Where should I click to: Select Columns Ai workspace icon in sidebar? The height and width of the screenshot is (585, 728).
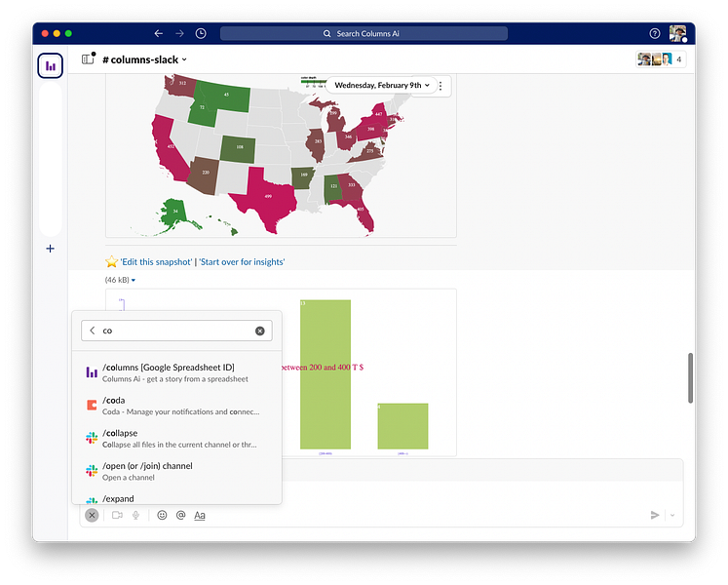pos(50,65)
